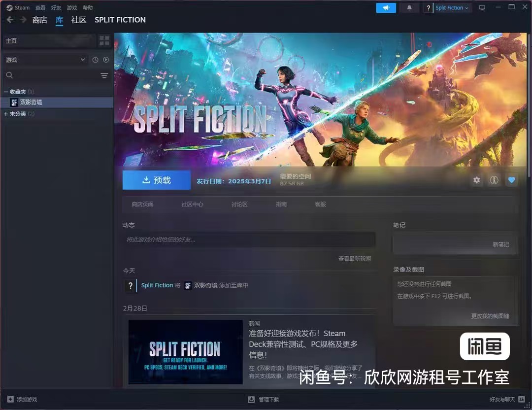
Task: Open the 好友 menu
Action: (56, 8)
